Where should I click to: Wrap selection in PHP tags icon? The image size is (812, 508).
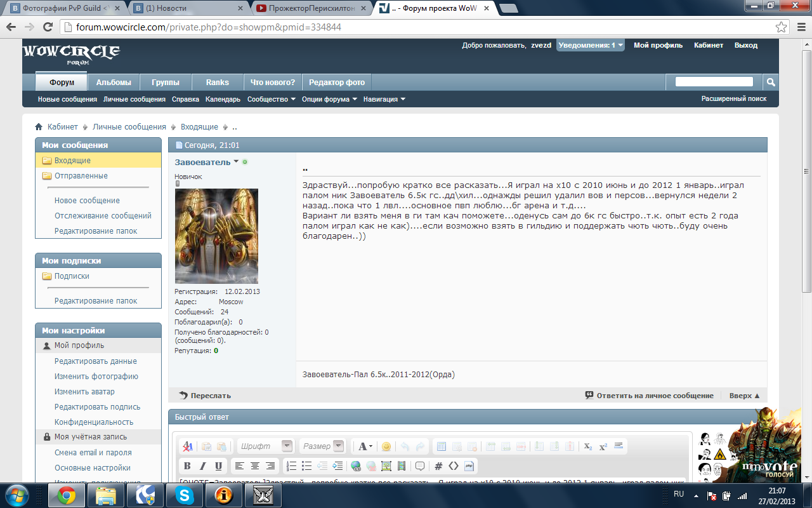click(x=469, y=466)
